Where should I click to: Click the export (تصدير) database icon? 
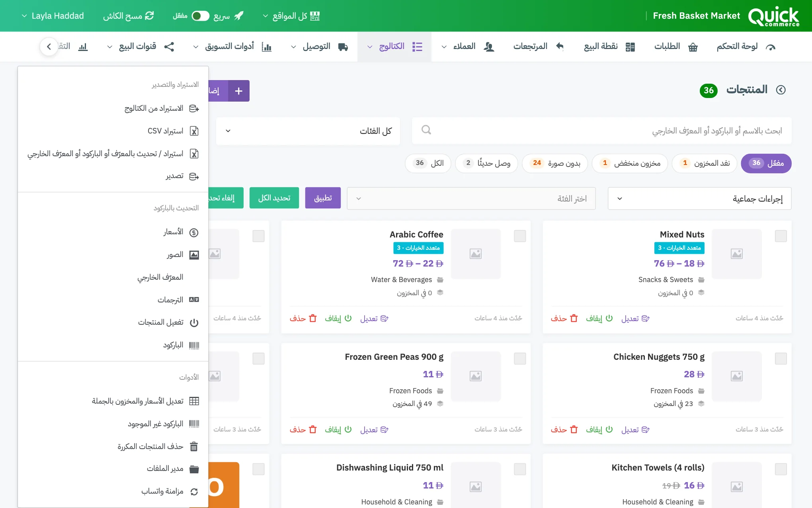[194, 176]
